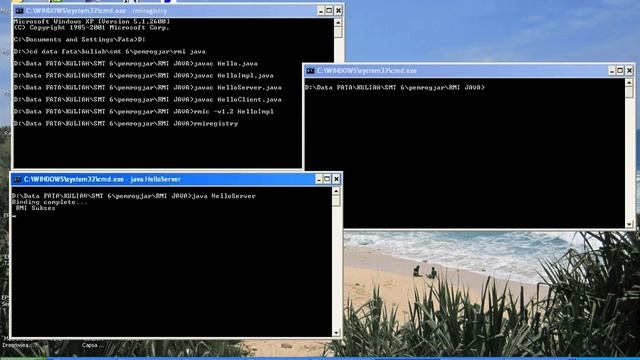This screenshot has width=640, height=360.
Task: Click scroll-down arrow in right cmd.exe window
Action: pos(629,224)
